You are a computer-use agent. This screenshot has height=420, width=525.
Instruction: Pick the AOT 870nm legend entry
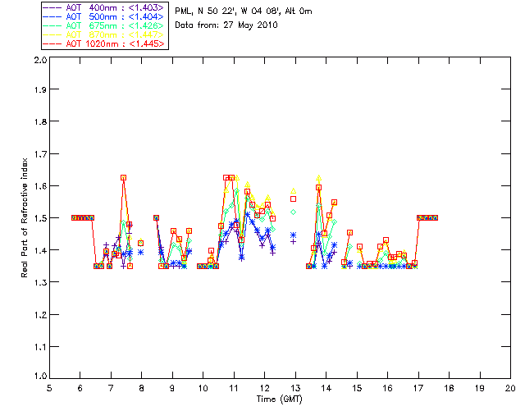pos(104,34)
